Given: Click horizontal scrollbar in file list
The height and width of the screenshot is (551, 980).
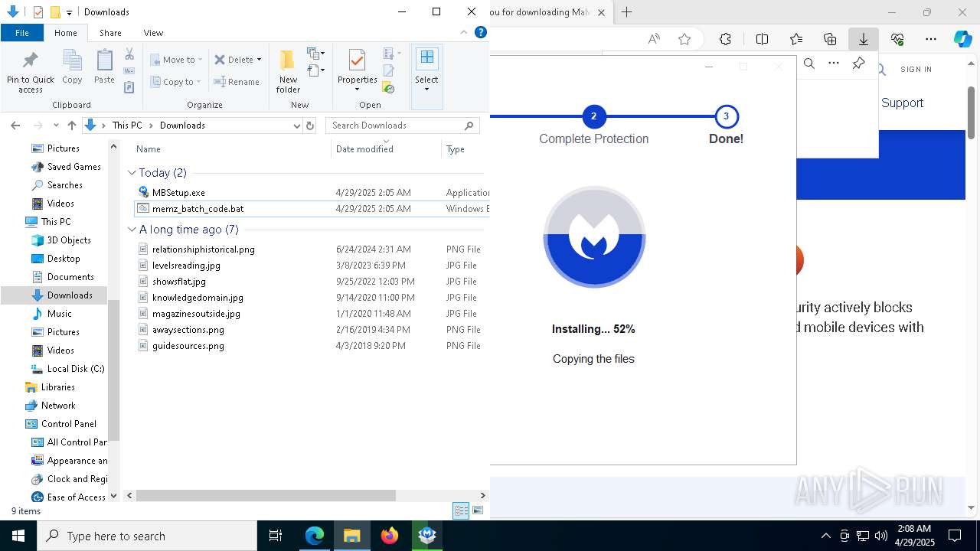Looking at the screenshot, I should tap(266, 496).
